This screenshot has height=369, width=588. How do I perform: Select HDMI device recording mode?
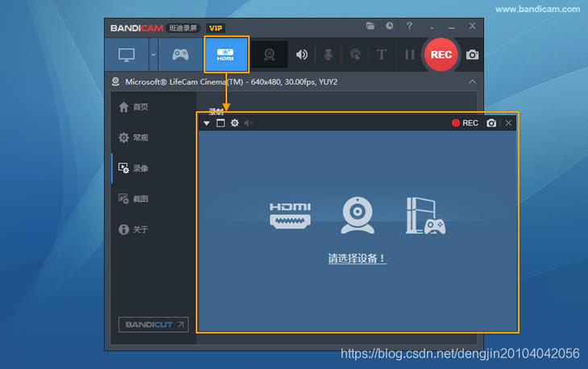click(226, 55)
